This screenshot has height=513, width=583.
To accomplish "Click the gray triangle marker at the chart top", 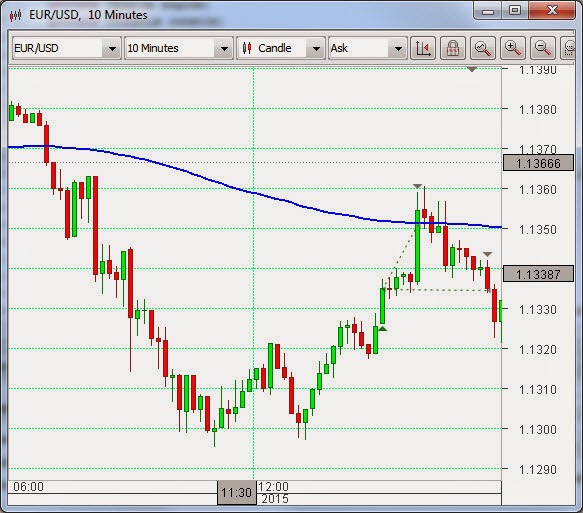I will 472,69.
